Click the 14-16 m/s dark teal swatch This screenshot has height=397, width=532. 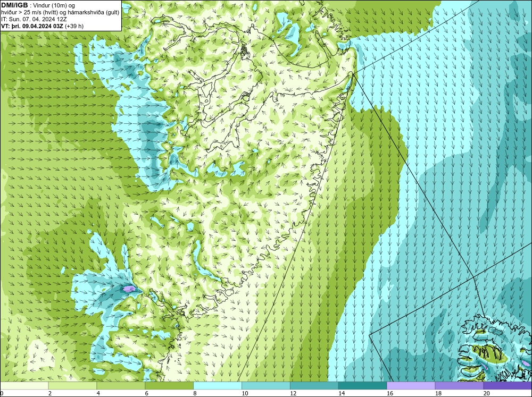(363, 386)
